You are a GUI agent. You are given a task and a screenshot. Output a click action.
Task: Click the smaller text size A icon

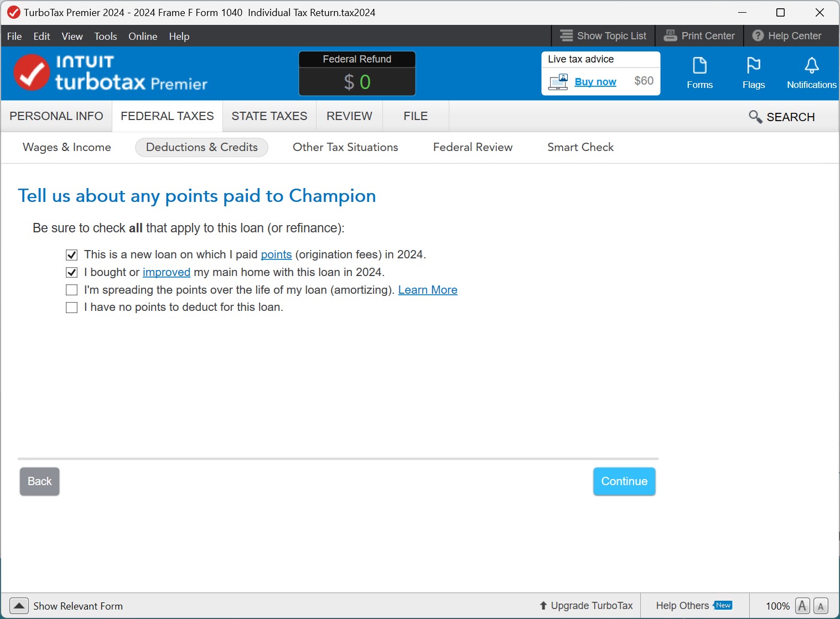point(821,606)
